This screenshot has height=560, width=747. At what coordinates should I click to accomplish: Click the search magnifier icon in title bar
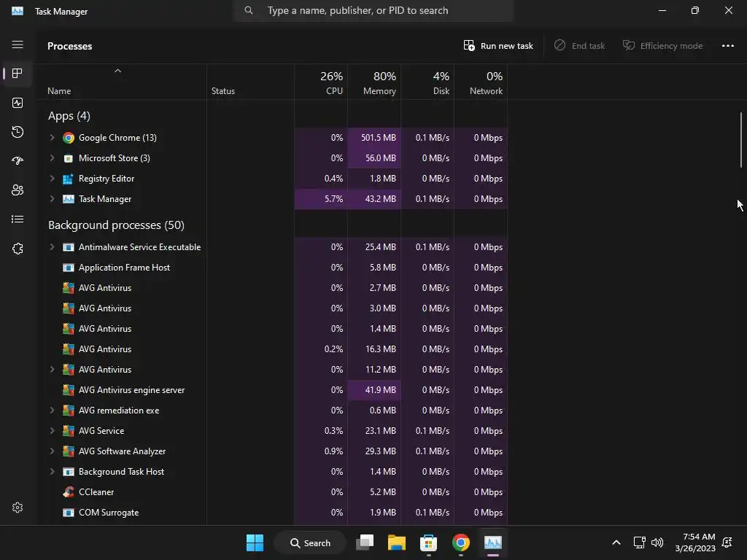click(x=249, y=10)
